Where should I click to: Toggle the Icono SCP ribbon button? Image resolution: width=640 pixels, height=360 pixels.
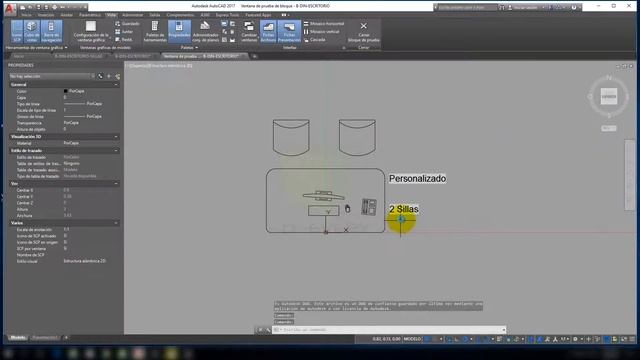[17, 31]
